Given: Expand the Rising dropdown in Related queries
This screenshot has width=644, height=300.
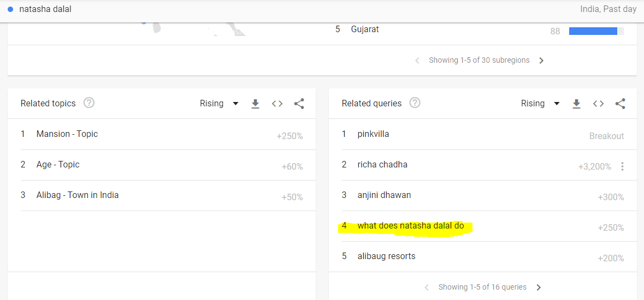Looking at the screenshot, I should (540, 104).
